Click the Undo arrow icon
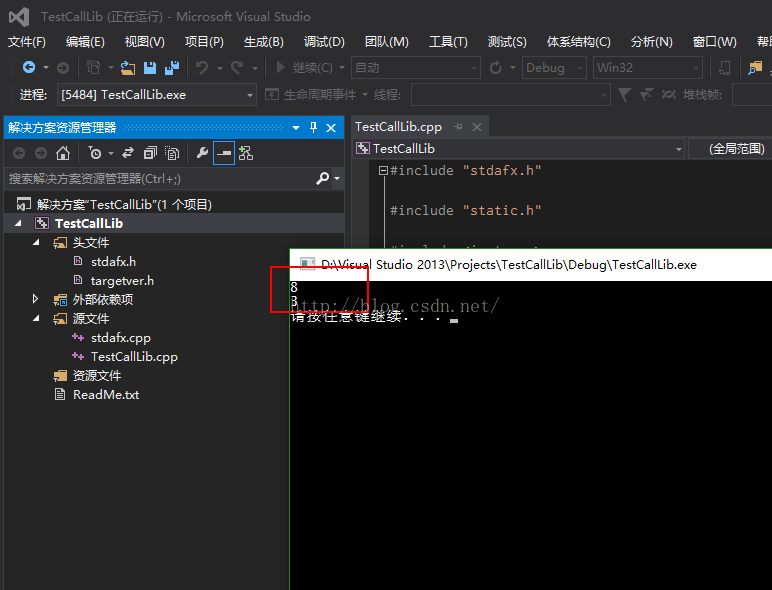 point(202,67)
